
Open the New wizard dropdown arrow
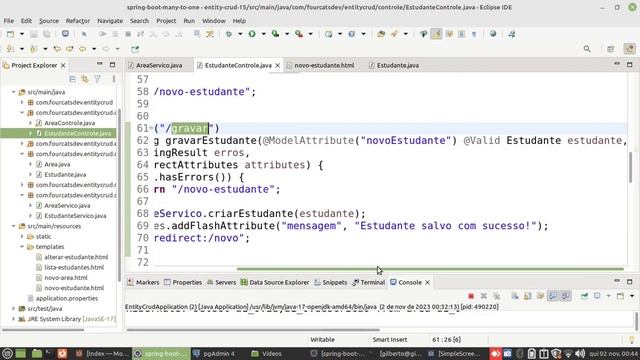pyautogui.click(x=22, y=34)
